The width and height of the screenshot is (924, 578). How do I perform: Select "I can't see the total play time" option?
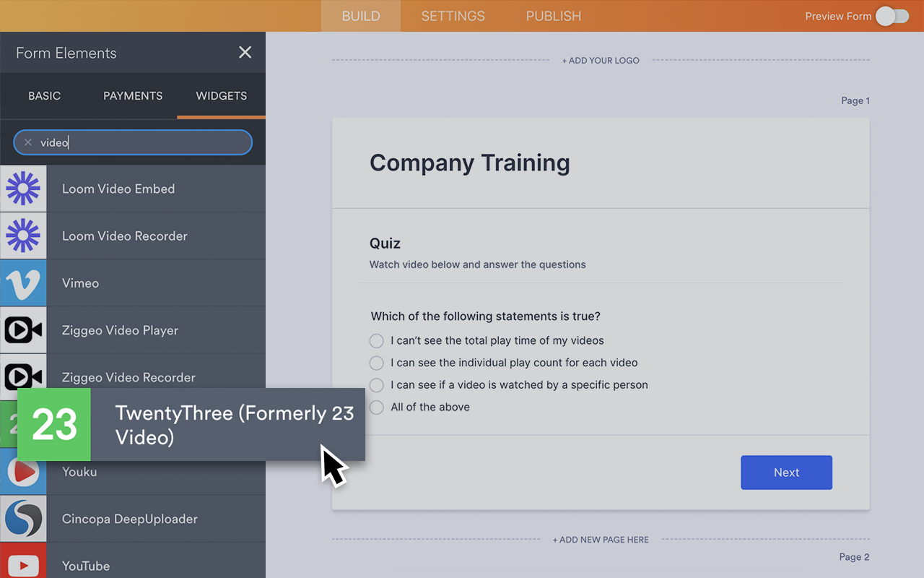click(376, 341)
